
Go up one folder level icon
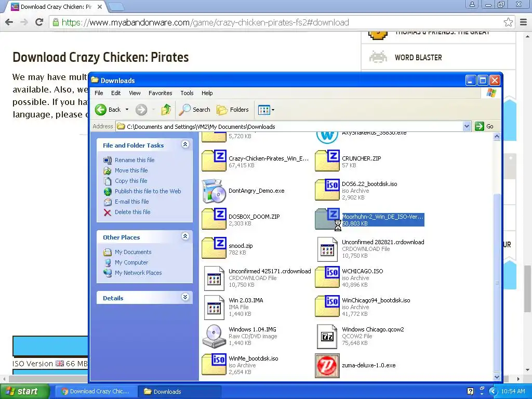pos(166,110)
